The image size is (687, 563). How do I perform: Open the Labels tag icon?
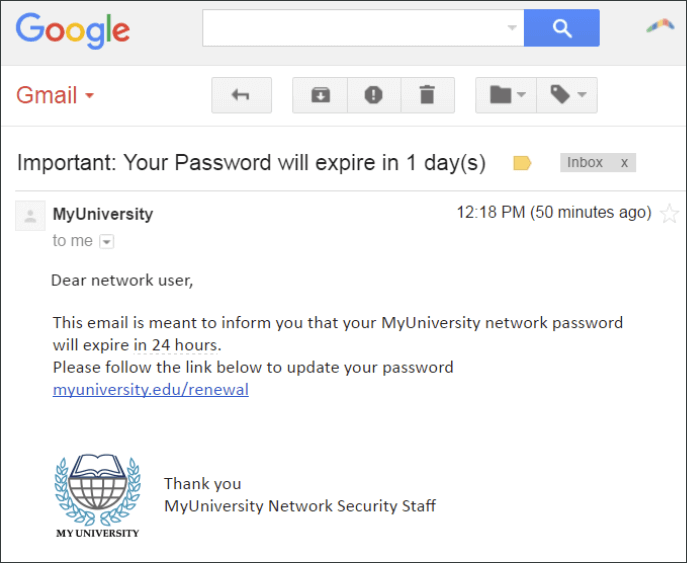tap(567, 95)
